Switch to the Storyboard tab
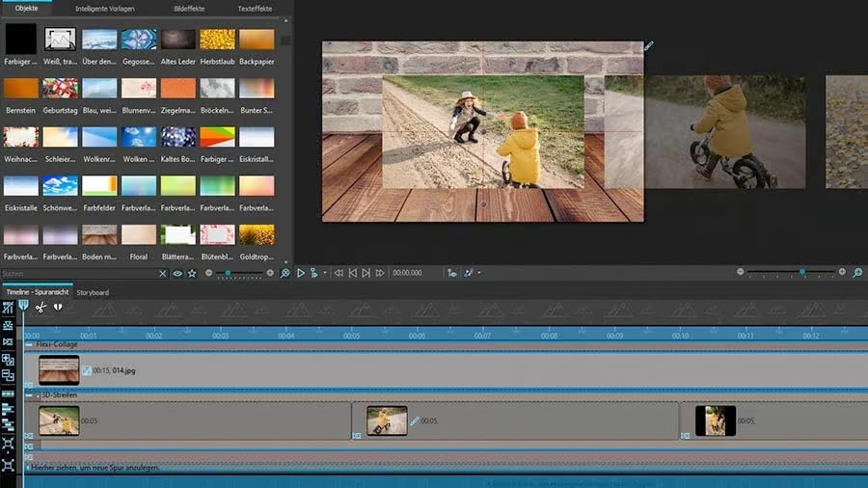This screenshot has width=868, height=488. (93, 292)
